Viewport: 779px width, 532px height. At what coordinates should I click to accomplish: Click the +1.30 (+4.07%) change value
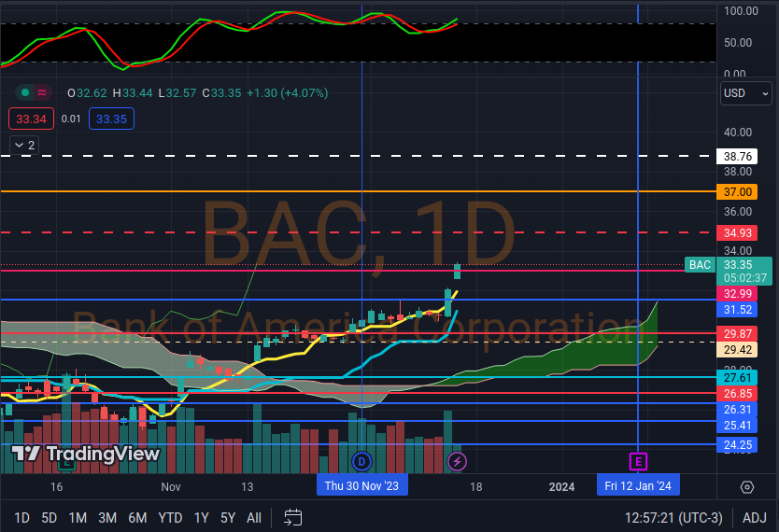(x=287, y=92)
